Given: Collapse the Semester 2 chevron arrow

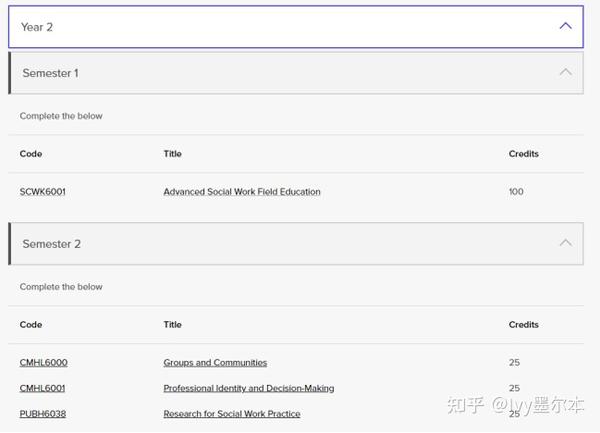Looking at the screenshot, I should (x=565, y=243).
